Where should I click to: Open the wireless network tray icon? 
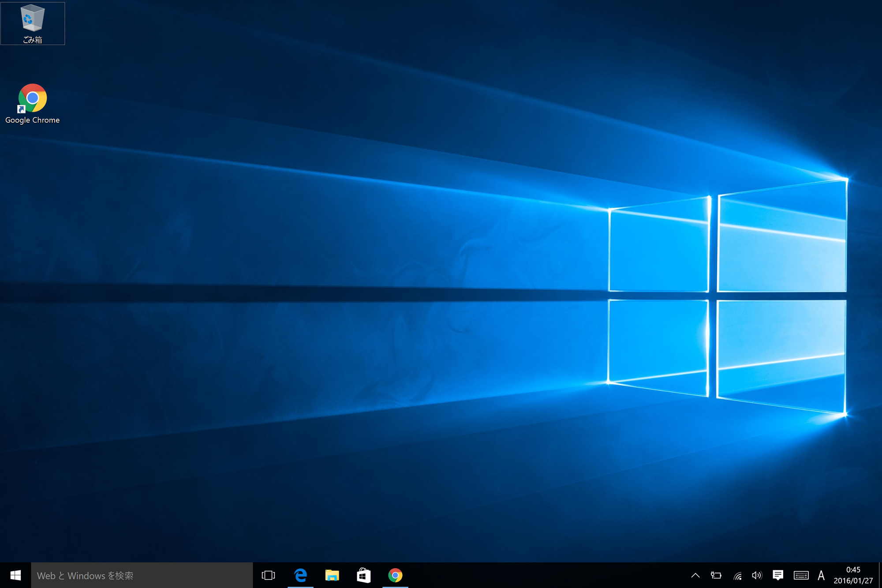point(737,575)
